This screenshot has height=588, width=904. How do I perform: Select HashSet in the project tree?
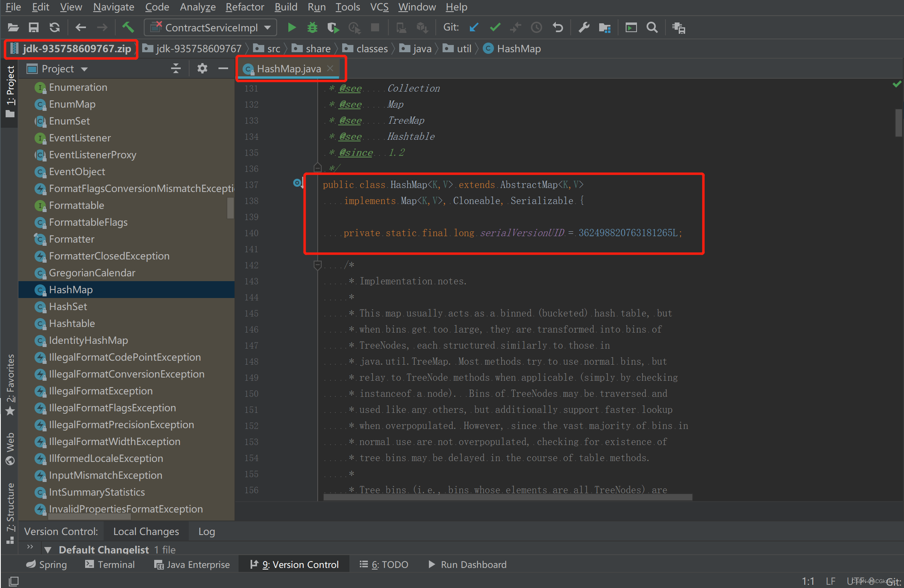pyautogui.click(x=68, y=306)
